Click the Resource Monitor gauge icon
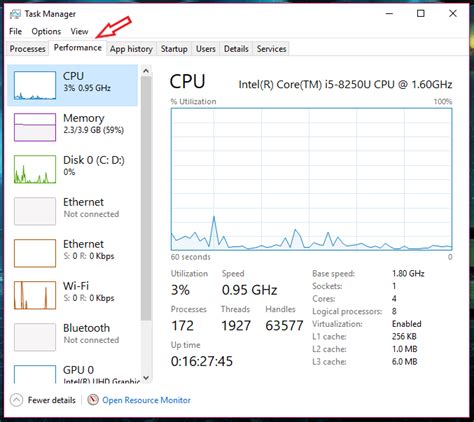This screenshot has height=422, width=474. tap(93, 400)
